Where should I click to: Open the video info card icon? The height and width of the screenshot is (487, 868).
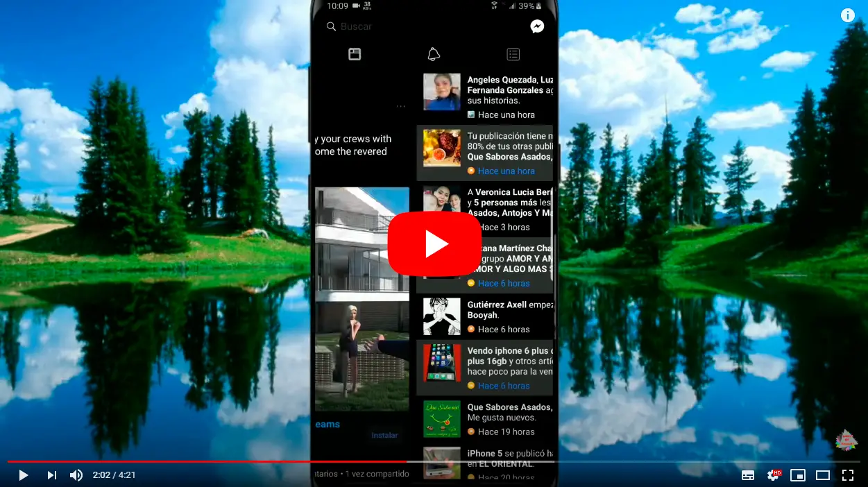848,15
